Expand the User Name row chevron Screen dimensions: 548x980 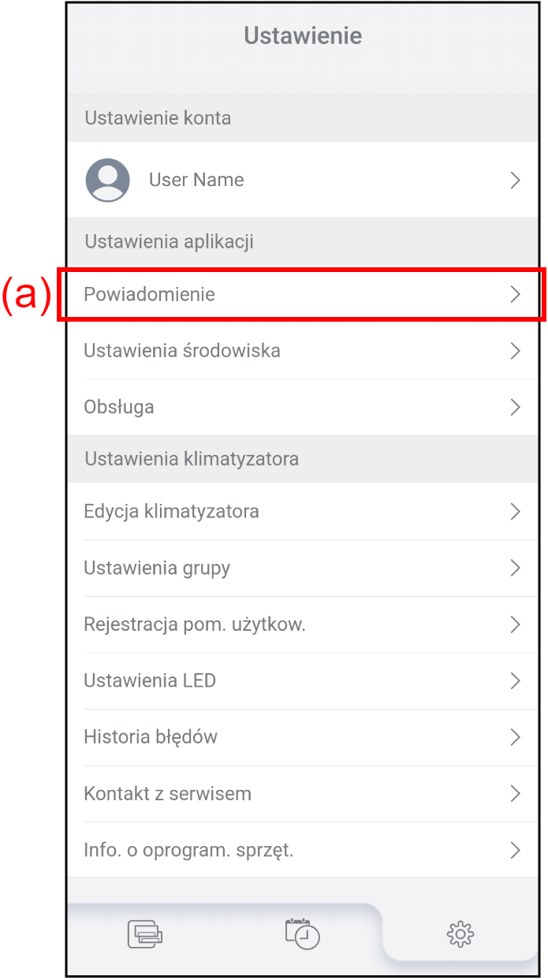(x=515, y=181)
